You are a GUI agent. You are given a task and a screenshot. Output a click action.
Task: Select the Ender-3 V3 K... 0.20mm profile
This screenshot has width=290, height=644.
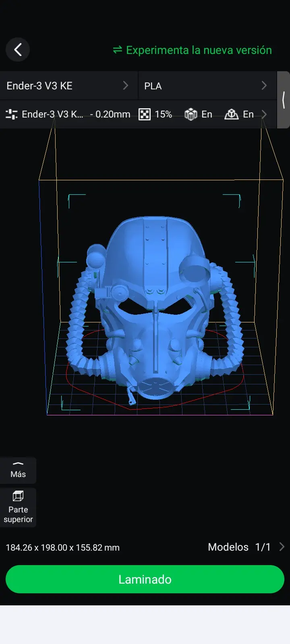click(x=76, y=114)
